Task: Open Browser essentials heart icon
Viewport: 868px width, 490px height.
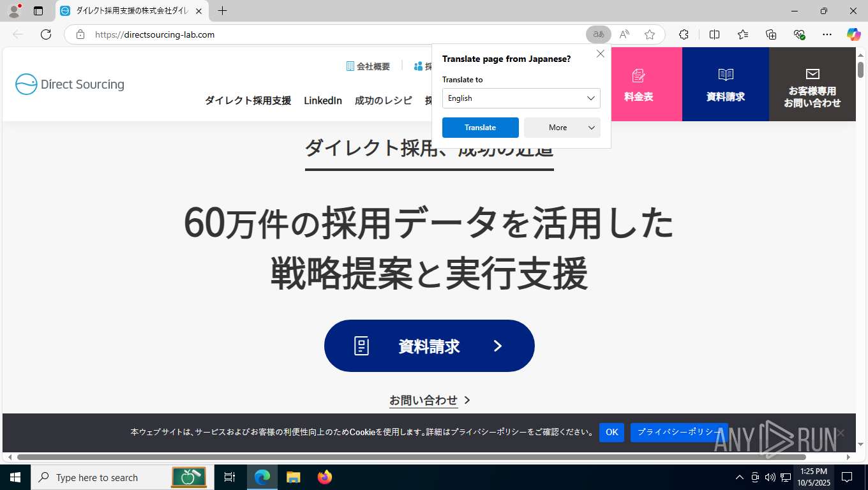Action: [799, 34]
